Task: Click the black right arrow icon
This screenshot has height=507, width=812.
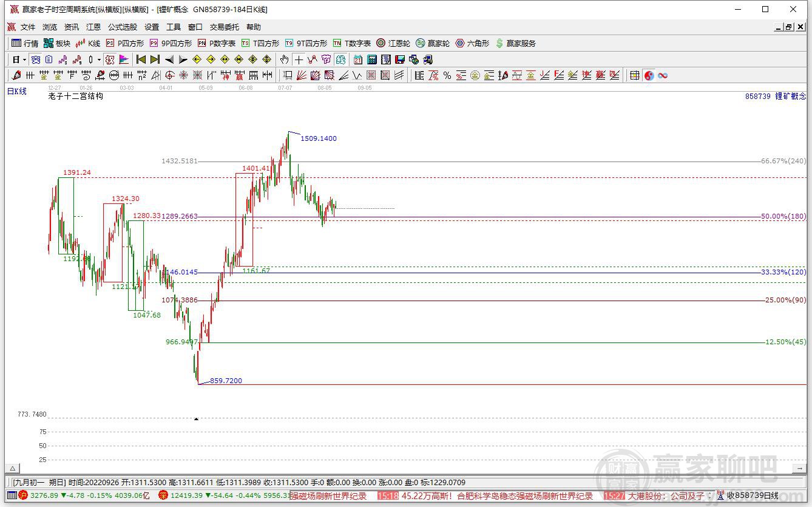Action: pyautogui.click(x=183, y=60)
